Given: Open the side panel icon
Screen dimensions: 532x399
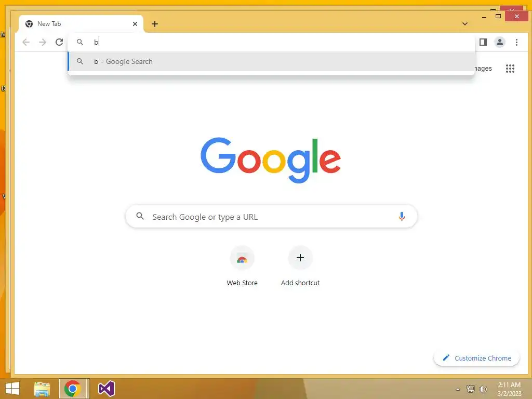Looking at the screenshot, I should (x=483, y=42).
